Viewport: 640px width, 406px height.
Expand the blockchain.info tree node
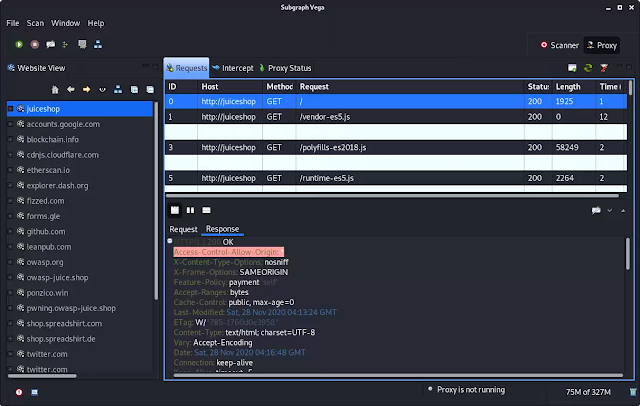pos(11,139)
